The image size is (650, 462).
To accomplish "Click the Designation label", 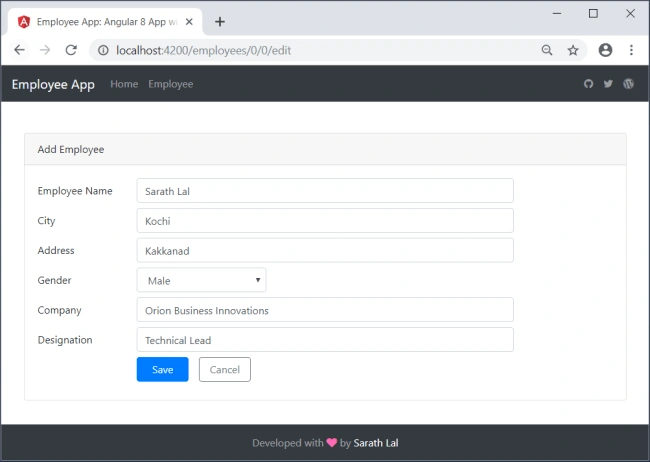I will (x=65, y=340).
